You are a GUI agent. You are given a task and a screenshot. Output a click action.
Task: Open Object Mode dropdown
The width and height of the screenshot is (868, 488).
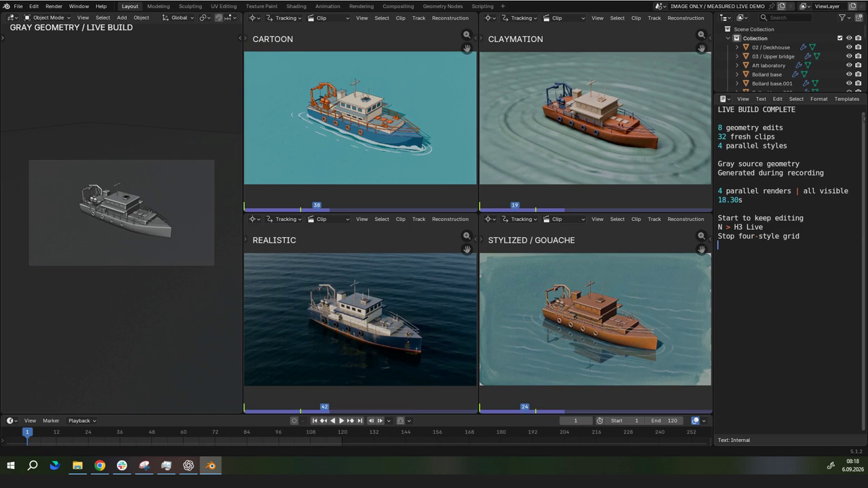47,18
